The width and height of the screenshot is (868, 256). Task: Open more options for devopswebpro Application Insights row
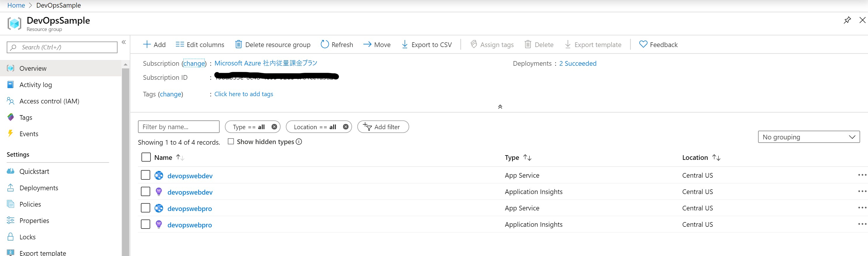tap(862, 224)
